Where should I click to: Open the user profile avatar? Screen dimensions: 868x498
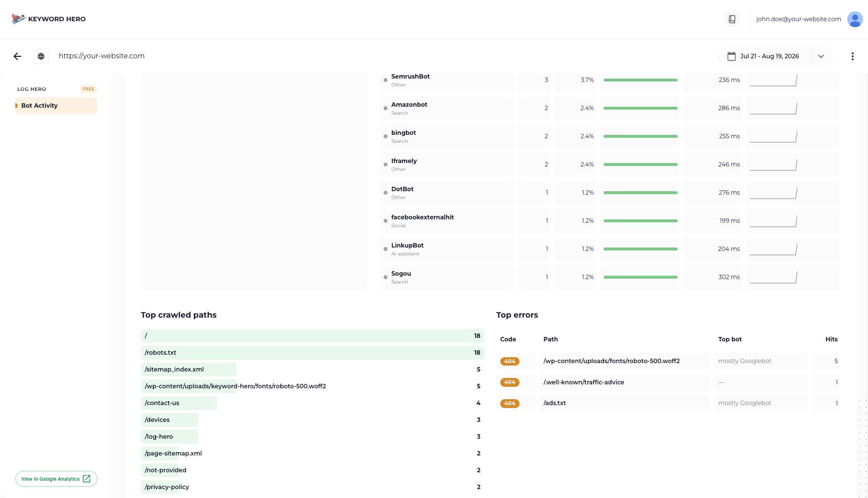(855, 19)
